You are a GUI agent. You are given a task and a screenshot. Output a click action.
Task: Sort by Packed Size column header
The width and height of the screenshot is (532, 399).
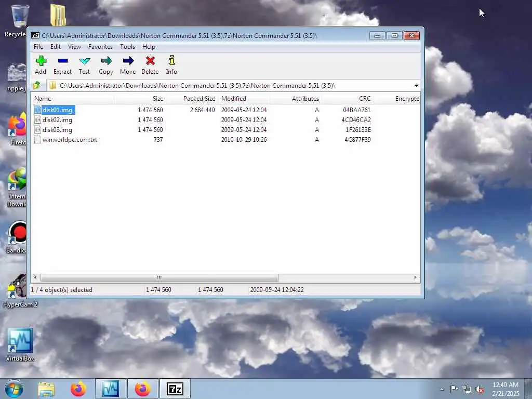coord(192,99)
